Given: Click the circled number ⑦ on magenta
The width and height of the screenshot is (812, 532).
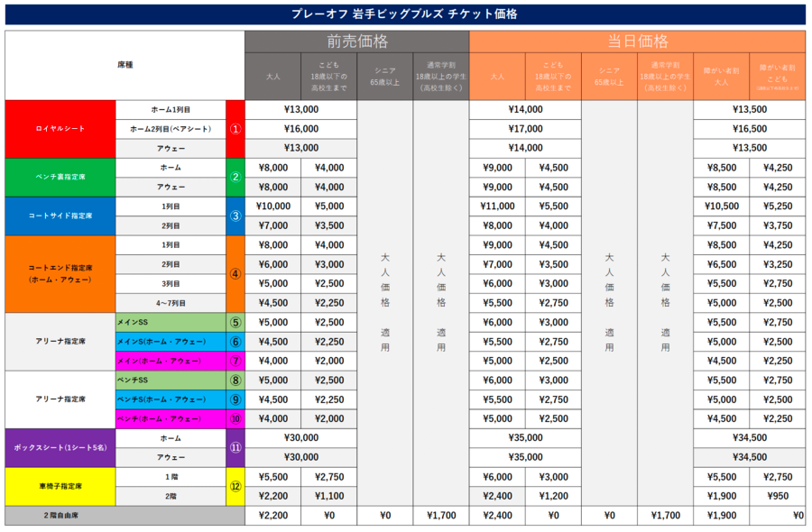Looking at the screenshot, I should [235, 361].
